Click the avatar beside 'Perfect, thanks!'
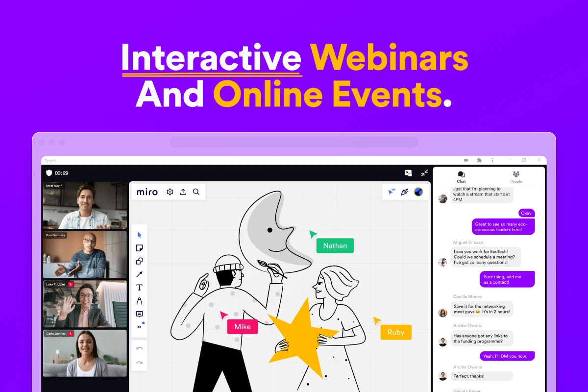The image size is (588, 392). click(x=443, y=376)
